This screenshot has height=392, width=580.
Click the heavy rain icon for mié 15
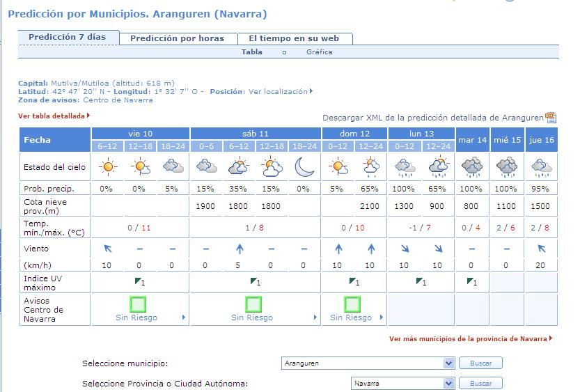click(507, 167)
